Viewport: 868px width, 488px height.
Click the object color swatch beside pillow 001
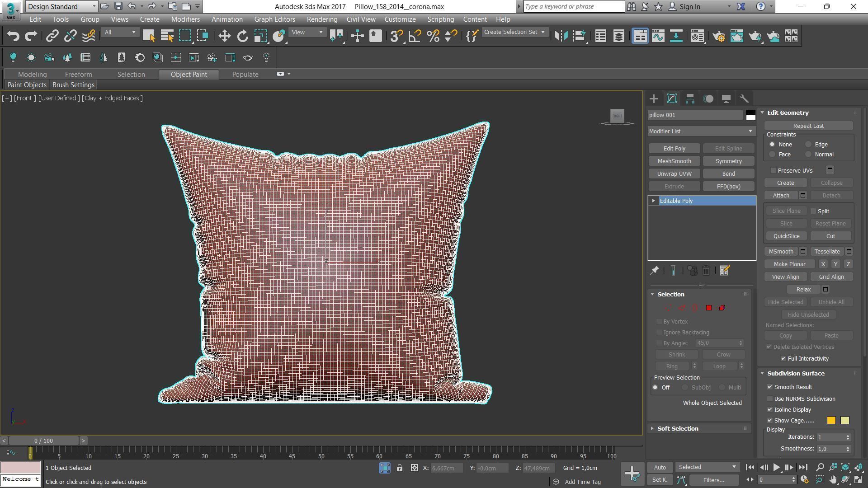(750, 115)
